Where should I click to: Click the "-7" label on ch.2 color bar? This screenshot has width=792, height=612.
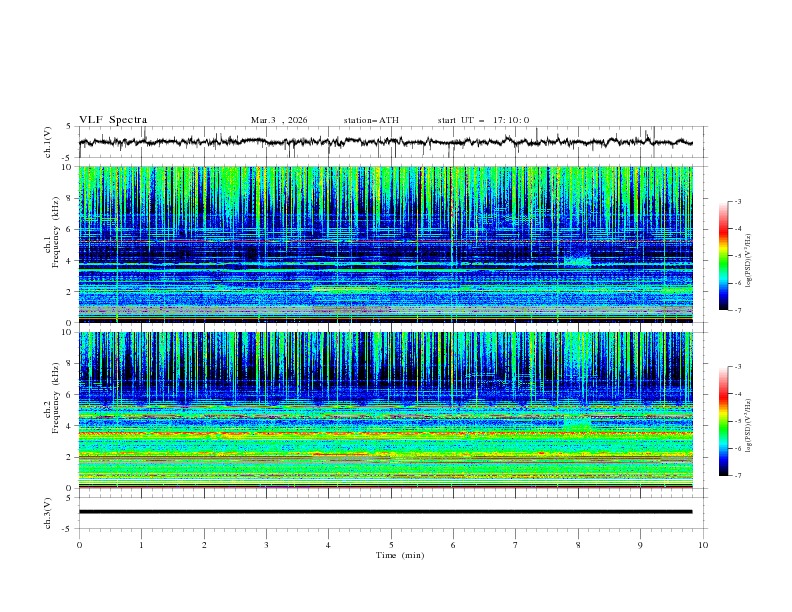pyautogui.click(x=738, y=476)
